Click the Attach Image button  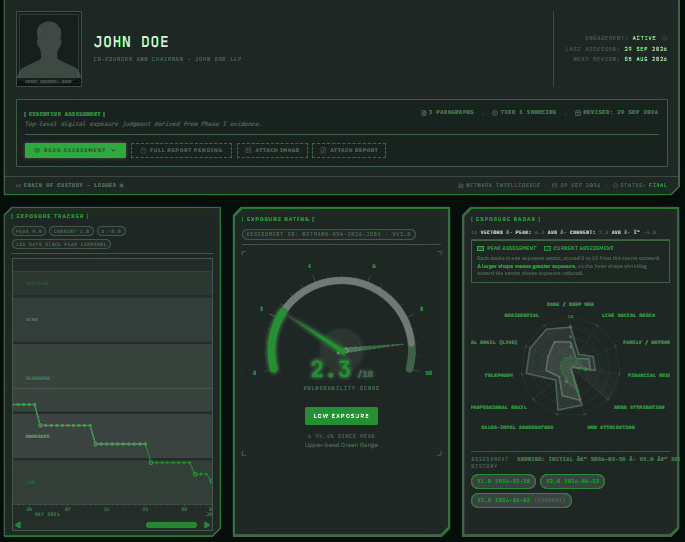272,150
